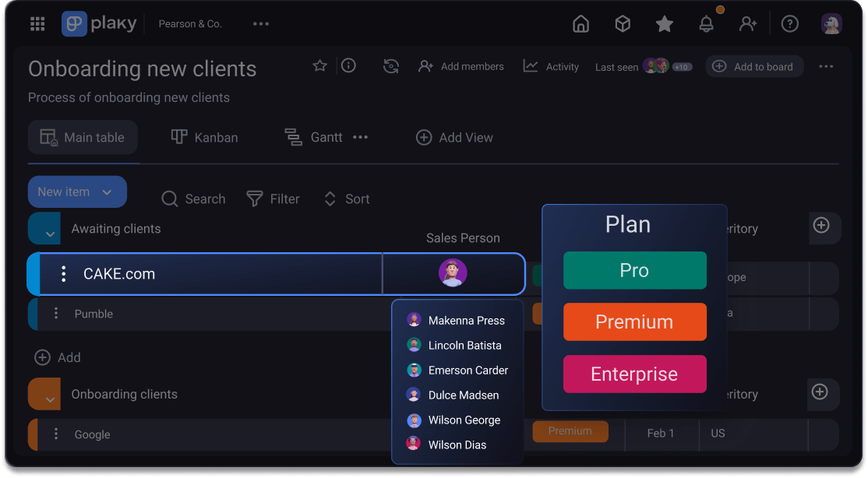Open the Filter tool

(x=254, y=199)
